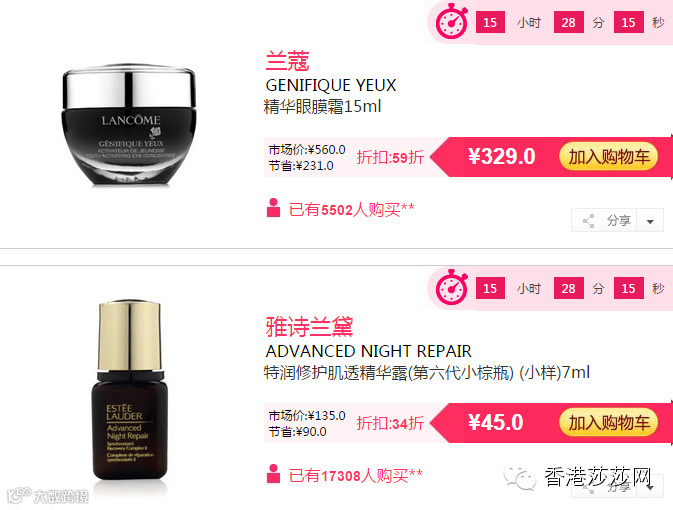673x510 pixels.
Task: Click the ¥329.0 price tag
Action: [x=502, y=156]
